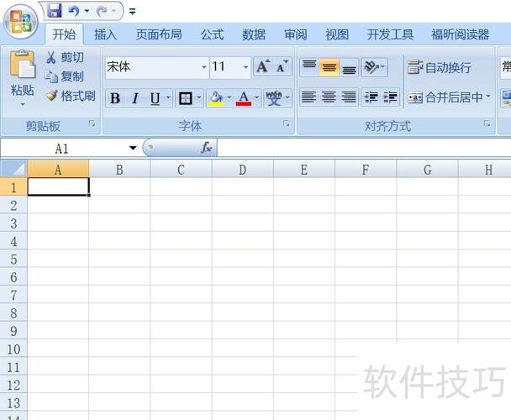Screen dimensions: 511x420
Task: Click the Redo arrow icon
Action: click(x=102, y=12)
